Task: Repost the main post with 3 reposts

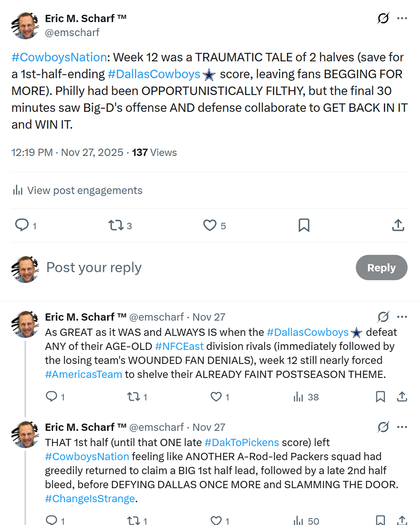Action: (x=115, y=225)
